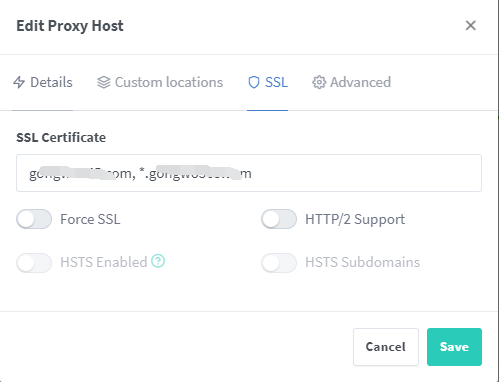The image size is (499, 382).
Task: Save the proxy host settings
Action: tap(454, 347)
